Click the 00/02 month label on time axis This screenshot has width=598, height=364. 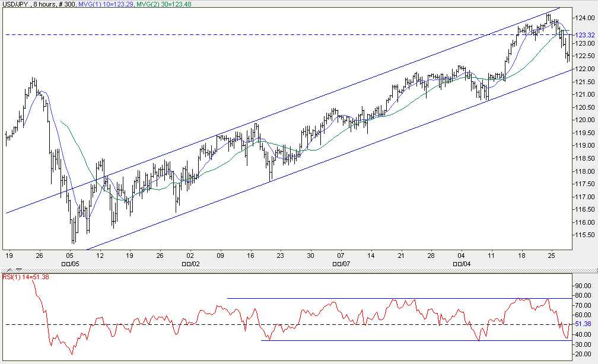click(190, 264)
